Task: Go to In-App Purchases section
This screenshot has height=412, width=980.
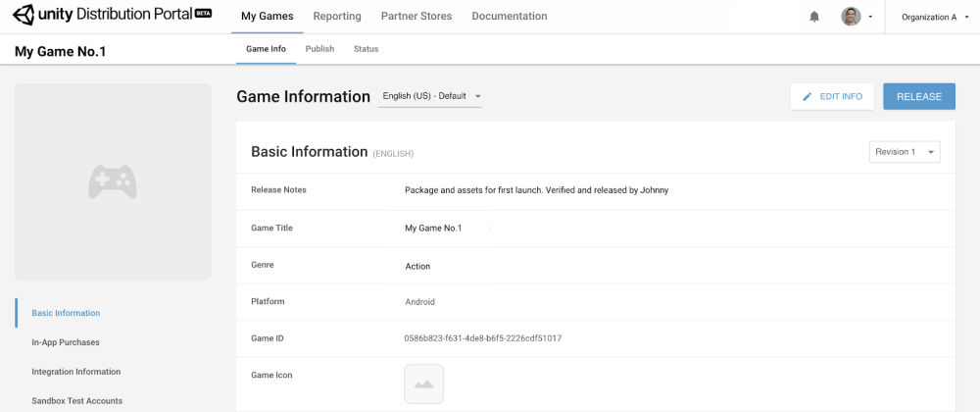Action: [x=66, y=342]
